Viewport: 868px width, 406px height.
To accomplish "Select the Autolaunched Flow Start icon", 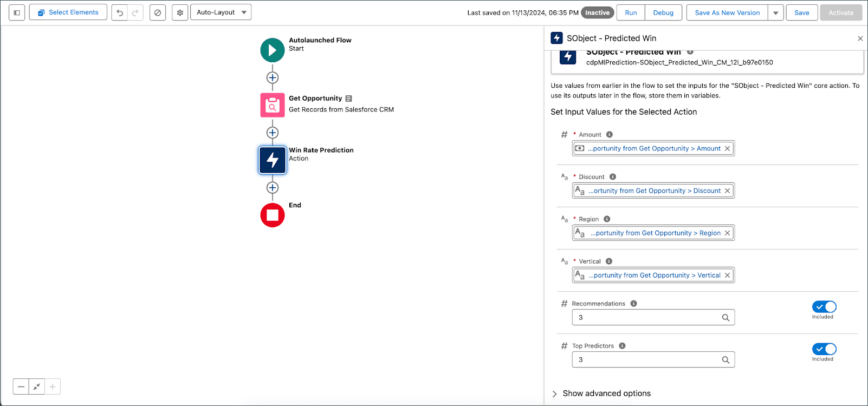I will [273, 50].
